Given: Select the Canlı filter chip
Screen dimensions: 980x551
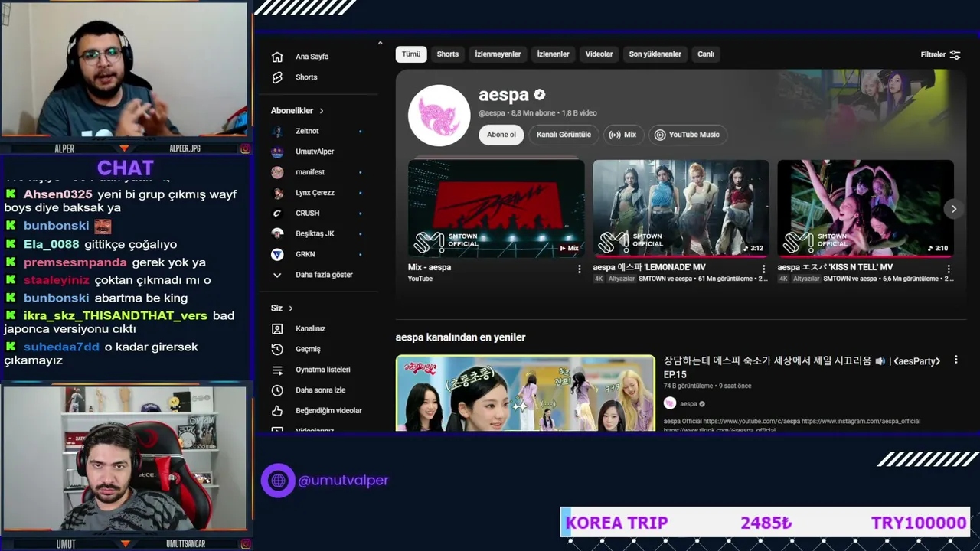Looking at the screenshot, I should [706, 54].
